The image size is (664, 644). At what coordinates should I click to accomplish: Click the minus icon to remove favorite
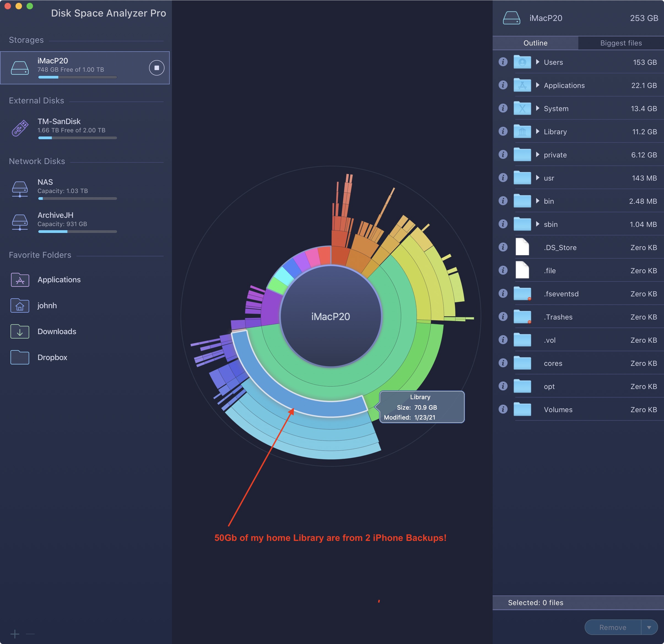30,634
